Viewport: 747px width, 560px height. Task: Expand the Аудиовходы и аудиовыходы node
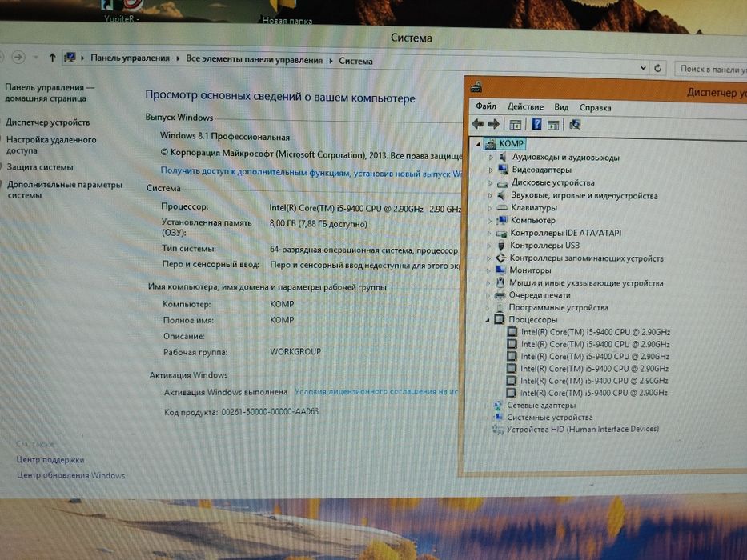tap(491, 157)
